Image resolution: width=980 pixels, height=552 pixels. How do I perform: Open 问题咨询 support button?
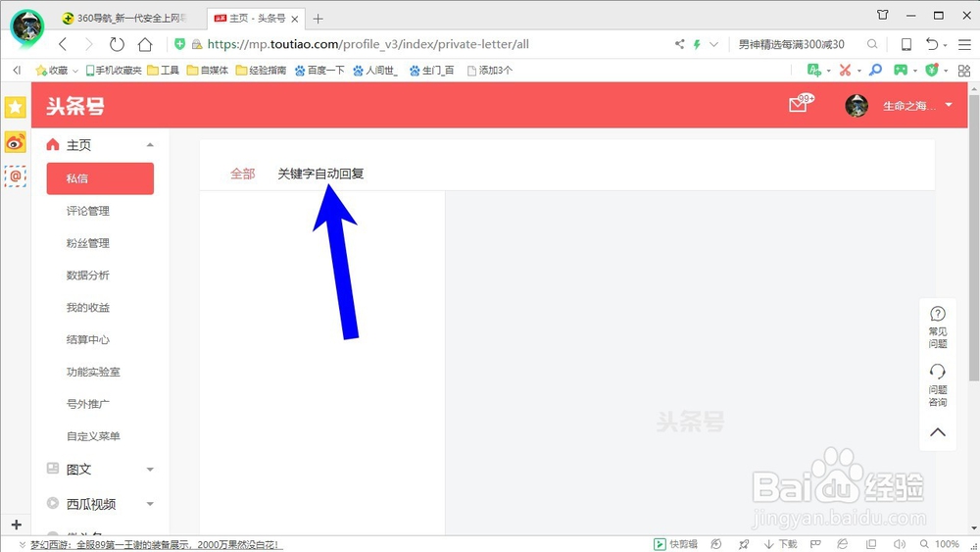938,385
